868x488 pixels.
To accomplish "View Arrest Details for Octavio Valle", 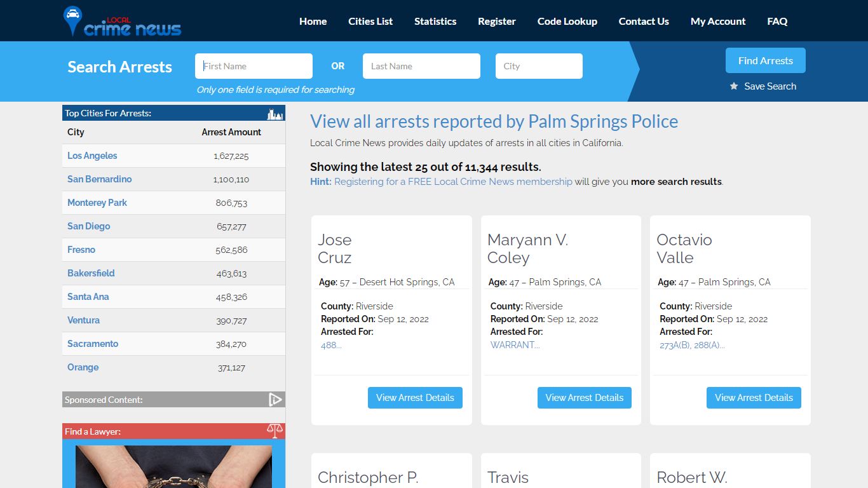I will point(754,398).
